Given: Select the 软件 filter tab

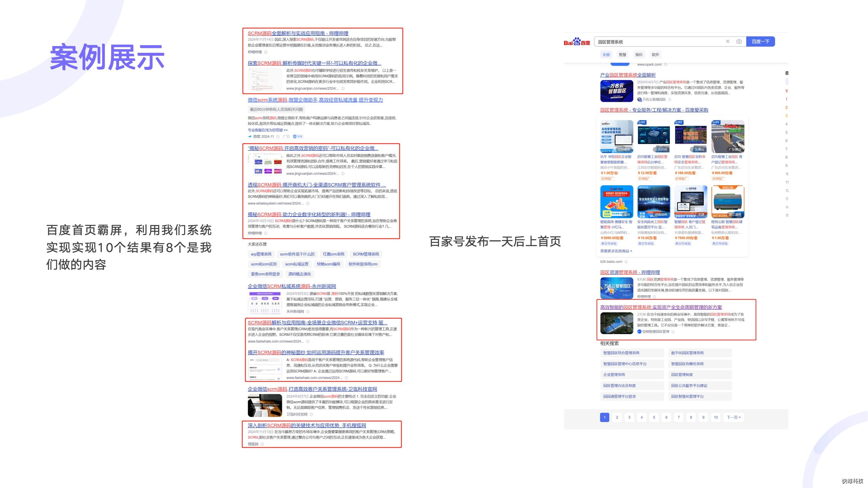Looking at the screenshot, I should 656,55.
